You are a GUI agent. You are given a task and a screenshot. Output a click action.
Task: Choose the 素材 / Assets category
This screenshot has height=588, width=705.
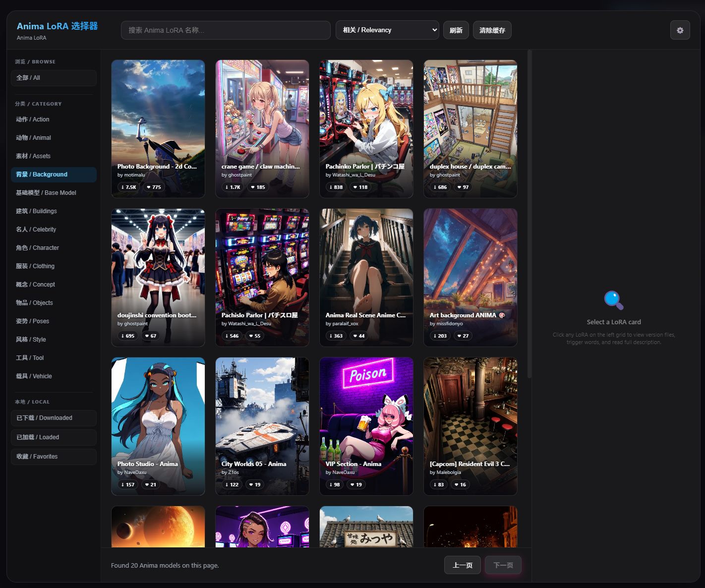coord(54,156)
